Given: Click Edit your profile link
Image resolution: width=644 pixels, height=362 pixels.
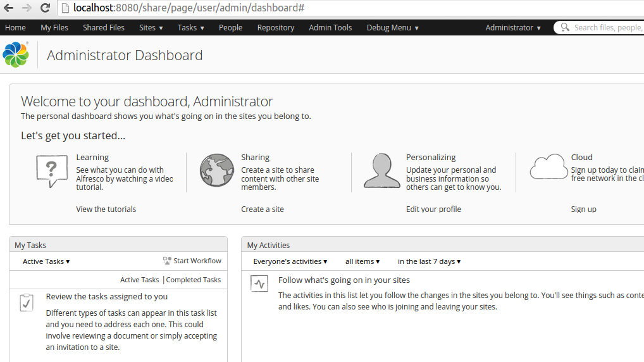Looking at the screenshot, I should (x=434, y=209).
